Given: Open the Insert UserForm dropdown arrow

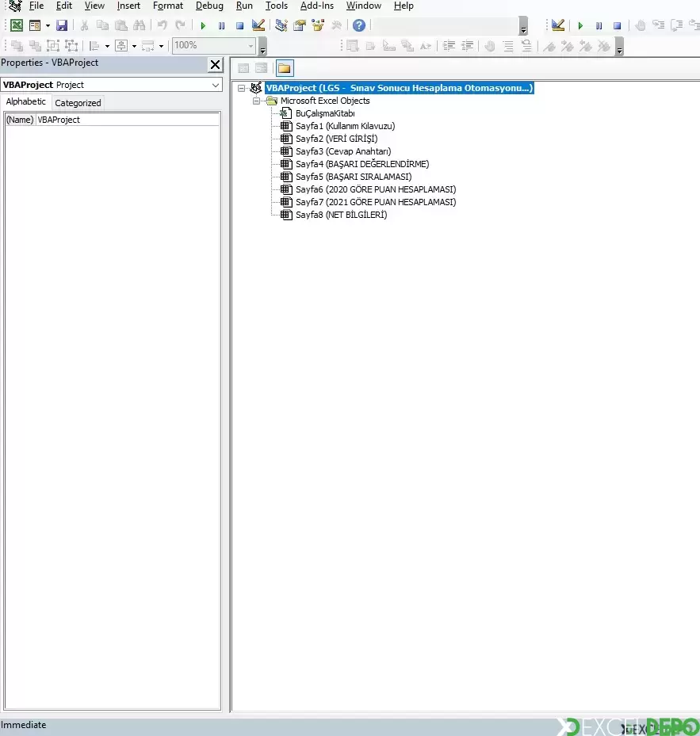Looking at the screenshot, I should pos(48,26).
